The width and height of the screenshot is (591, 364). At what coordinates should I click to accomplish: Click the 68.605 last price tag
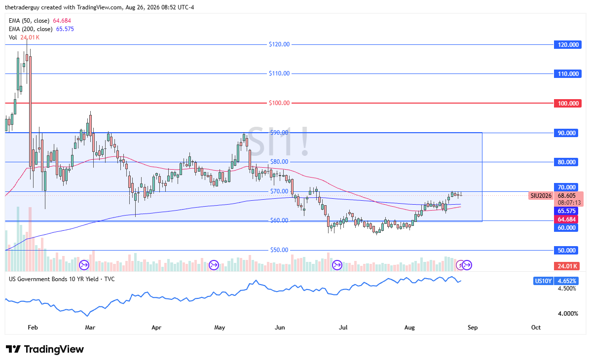567,196
